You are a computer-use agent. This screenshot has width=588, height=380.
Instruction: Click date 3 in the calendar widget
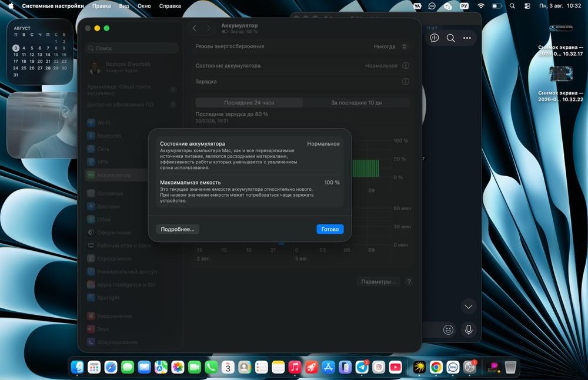pyautogui.click(x=16, y=48)
